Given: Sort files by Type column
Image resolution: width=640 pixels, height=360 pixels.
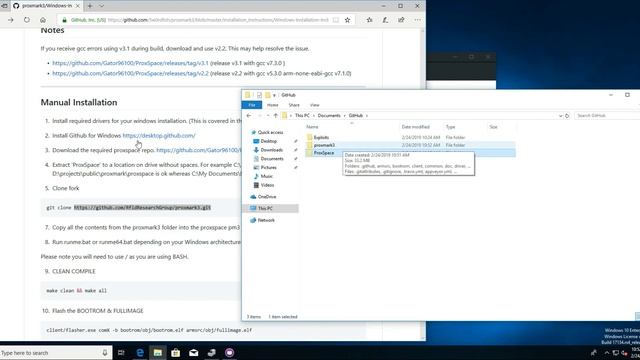Looking at the screenshot, I should pyautogui.click(x=450, y=127).
